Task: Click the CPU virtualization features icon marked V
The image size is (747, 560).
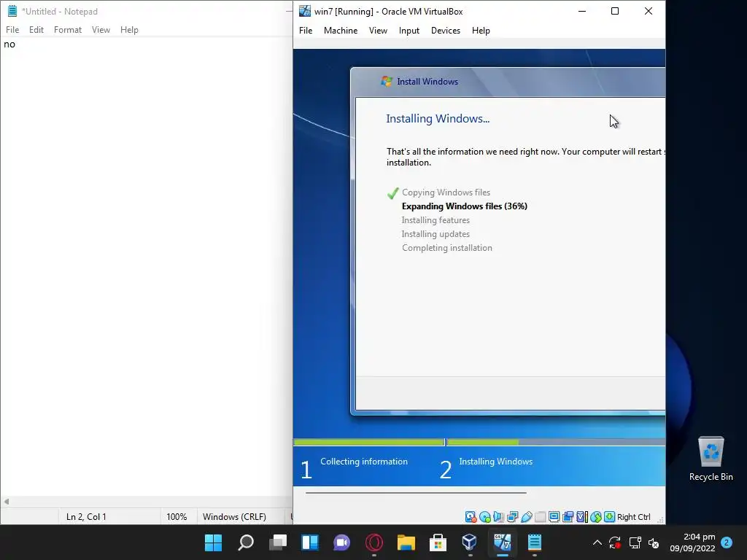Action: [x=582, y=517]
